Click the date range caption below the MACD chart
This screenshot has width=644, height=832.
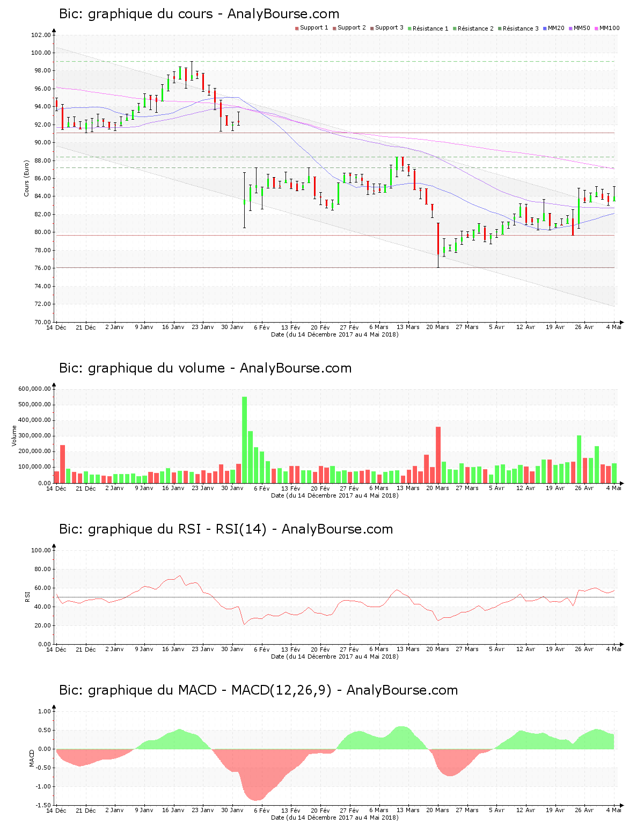point(335,818)
